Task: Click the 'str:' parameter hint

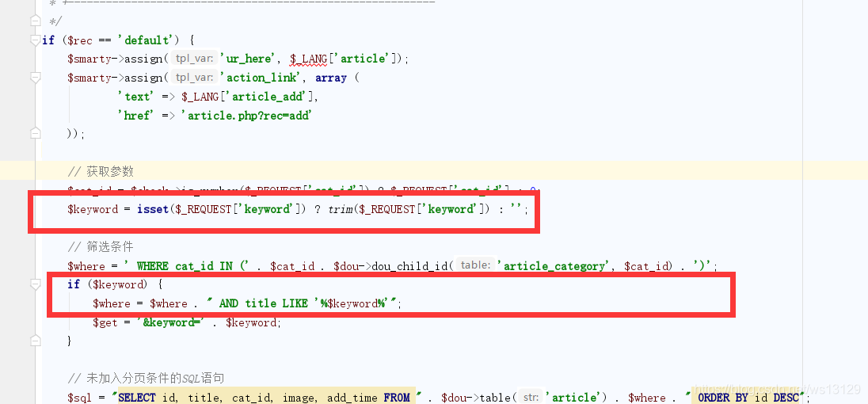Action: (531, 398)
